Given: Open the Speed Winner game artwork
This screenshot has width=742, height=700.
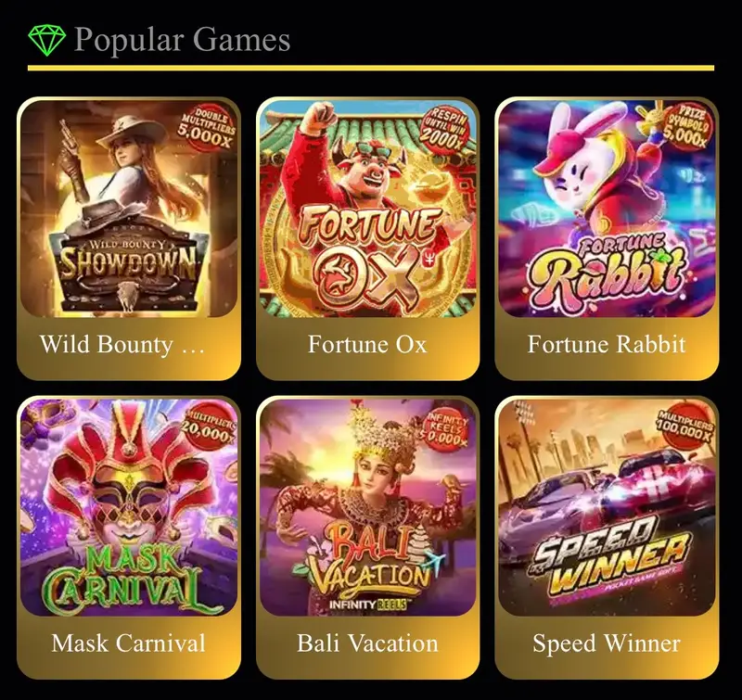Looking at the screenshot, I should (x=607, y=507).
